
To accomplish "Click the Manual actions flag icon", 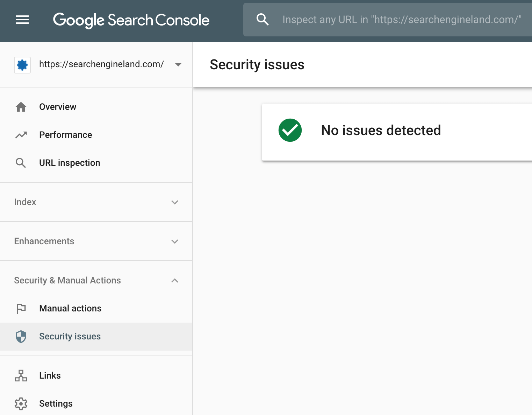I will click(21, 308).
